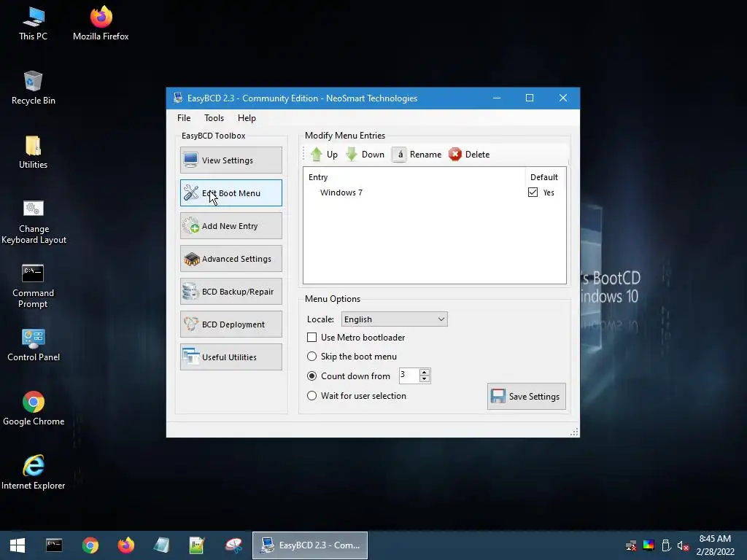Select Edit Boot Menu button
The image size is (747, 560).
[231, 192]
